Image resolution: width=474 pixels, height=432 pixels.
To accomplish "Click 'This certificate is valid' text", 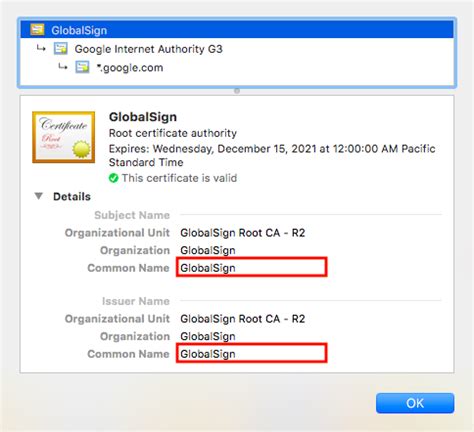I will (x=179, y=178).
